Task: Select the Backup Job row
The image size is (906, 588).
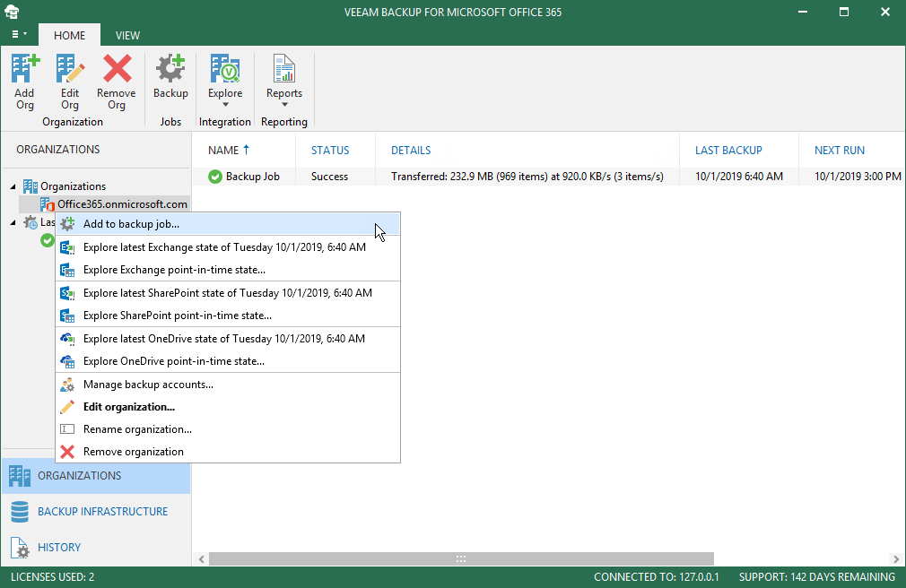Action: (x=549, y=177)
